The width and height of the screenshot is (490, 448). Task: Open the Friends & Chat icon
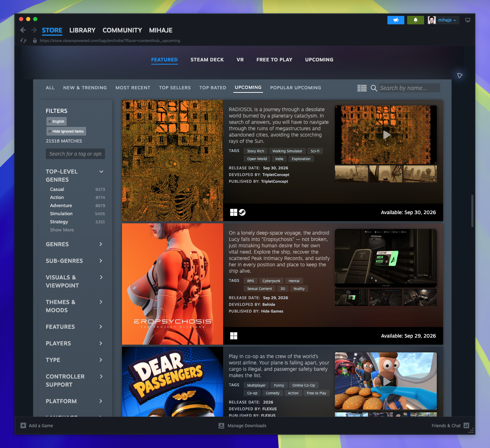466,425
